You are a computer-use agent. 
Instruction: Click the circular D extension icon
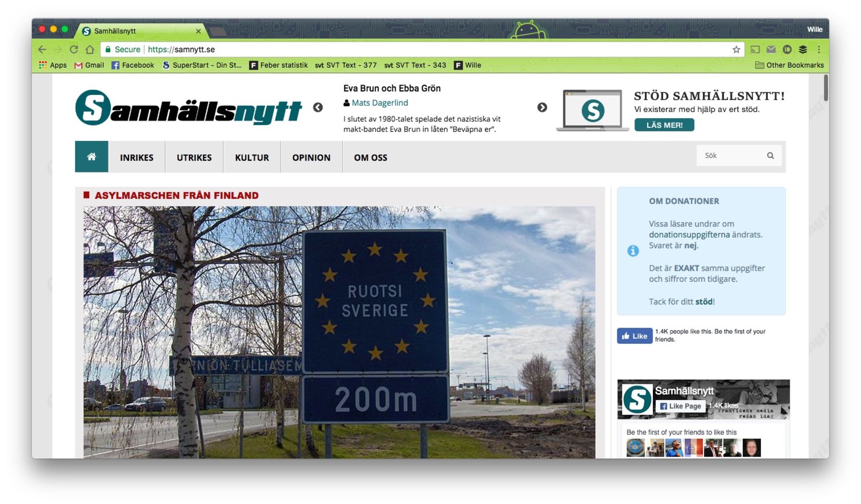tap(787, 49)
